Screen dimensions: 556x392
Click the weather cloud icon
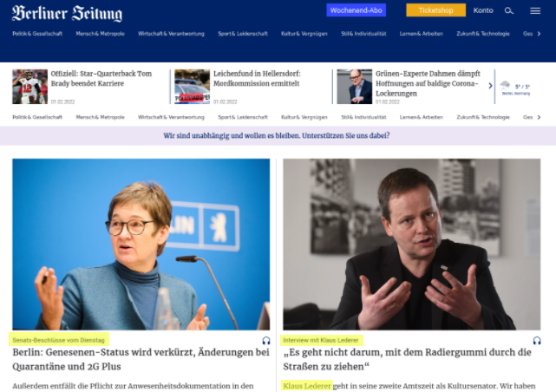tap(506, 85)
